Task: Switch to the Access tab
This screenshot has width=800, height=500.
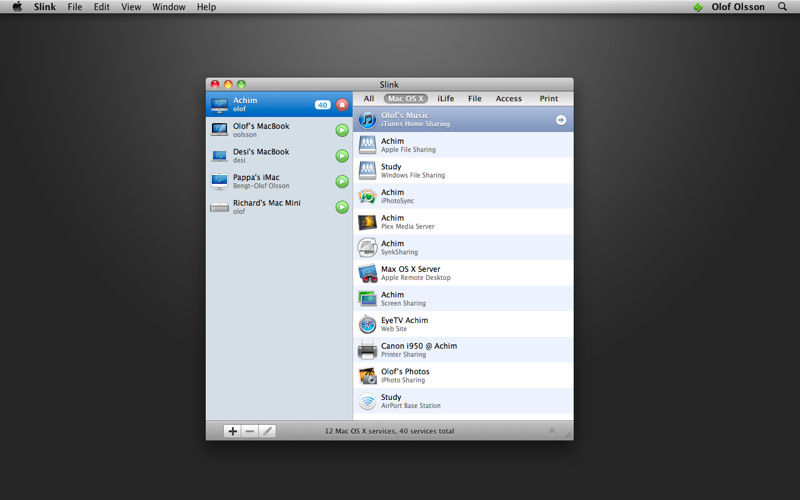Action: (x=509, y=98)
